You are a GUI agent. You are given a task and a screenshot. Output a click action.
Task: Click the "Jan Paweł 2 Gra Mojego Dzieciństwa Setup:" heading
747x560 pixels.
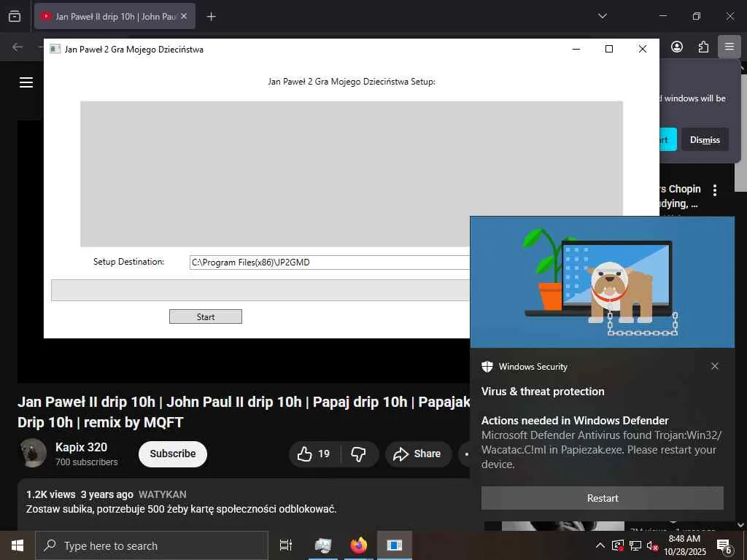pyautogui.click(x=352, y=82)
